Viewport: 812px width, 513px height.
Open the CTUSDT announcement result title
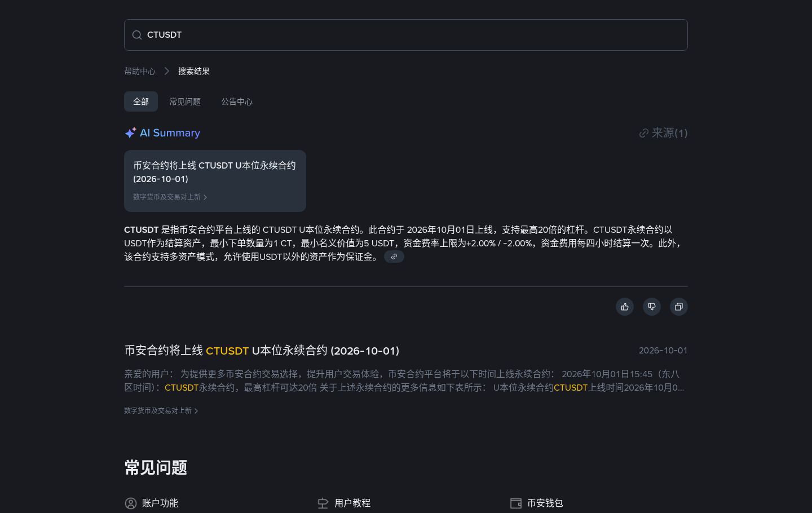coord(262,351)
